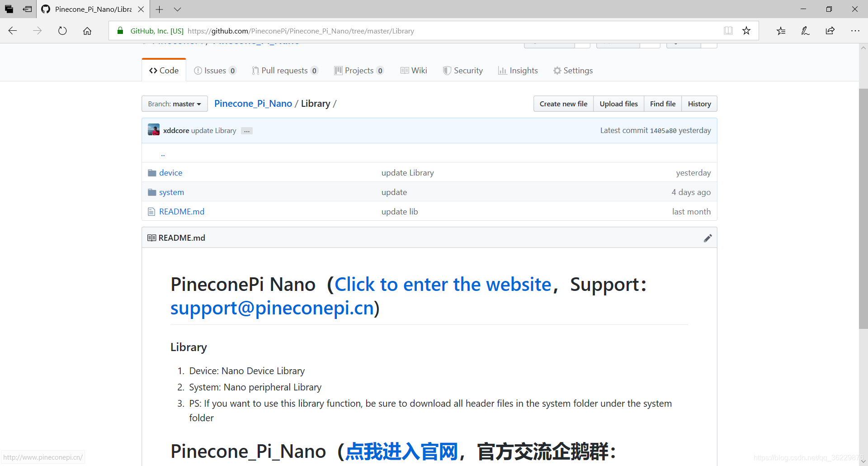The width and height of the screenshot is (868, 466).
Task: Open repository Settings tab
Action: point(573,71)
